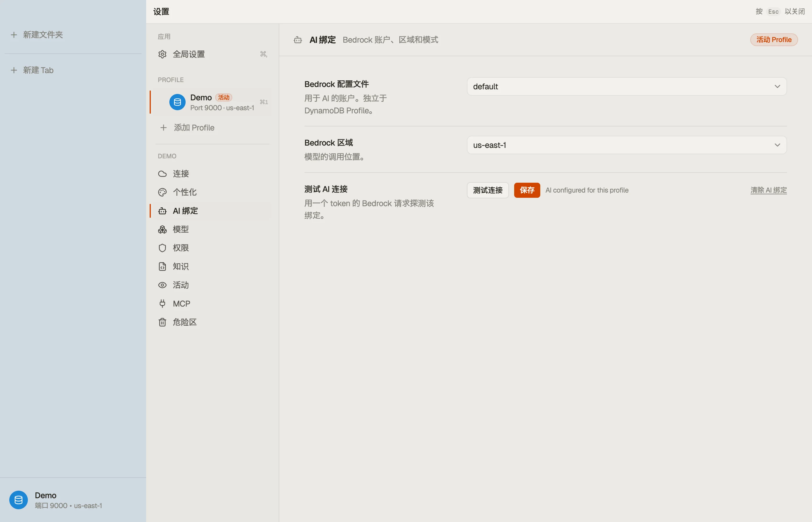Click the 'DEMO' section heading

[x=167, y=156]
